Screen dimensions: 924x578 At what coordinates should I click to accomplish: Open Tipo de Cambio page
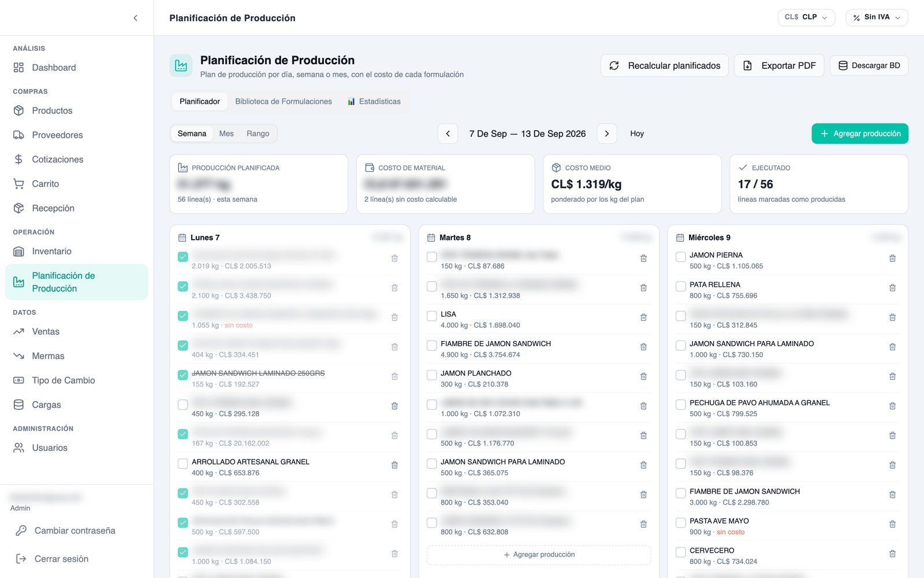76,380
